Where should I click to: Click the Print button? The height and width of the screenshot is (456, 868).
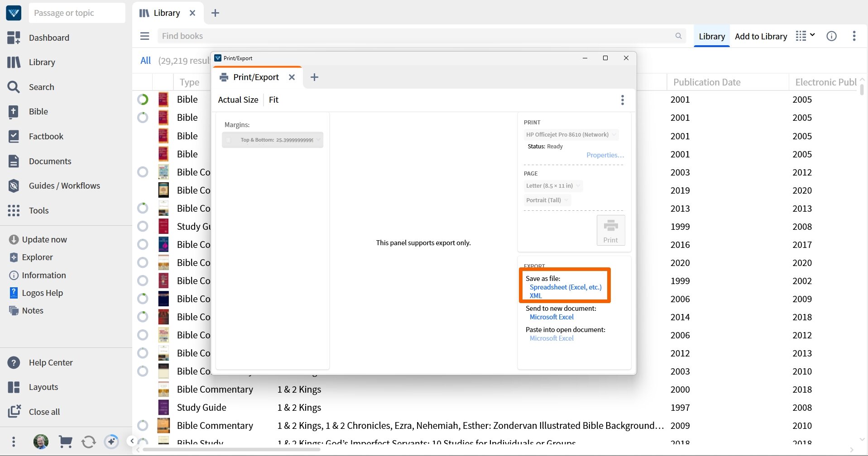pyautogui.click(x=610, y=230)
